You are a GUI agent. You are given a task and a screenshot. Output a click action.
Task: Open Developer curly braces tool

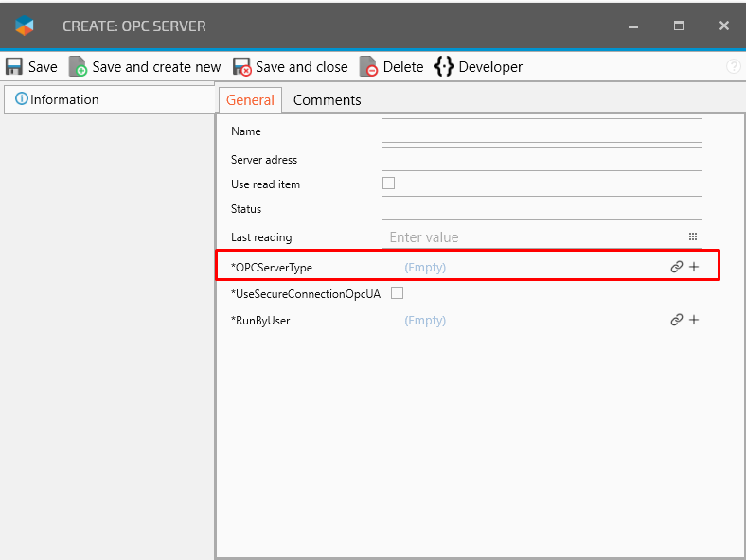(x=444, y=67)
